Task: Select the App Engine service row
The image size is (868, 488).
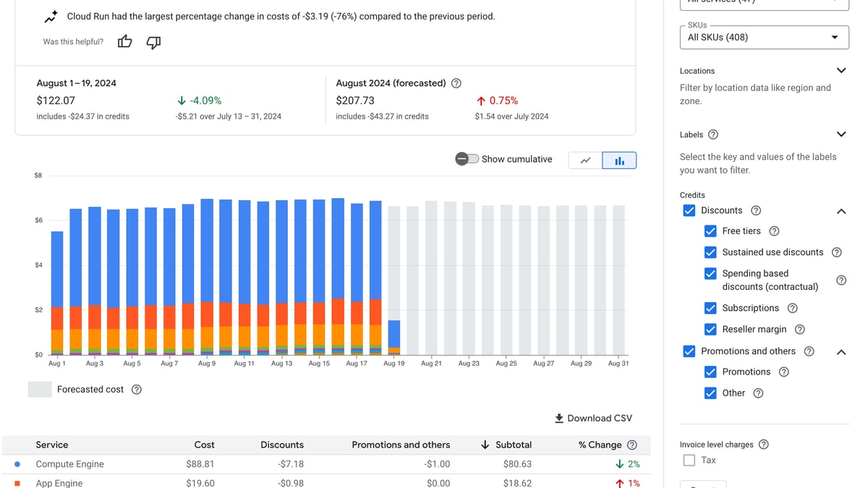Action: tap(325, 482)
